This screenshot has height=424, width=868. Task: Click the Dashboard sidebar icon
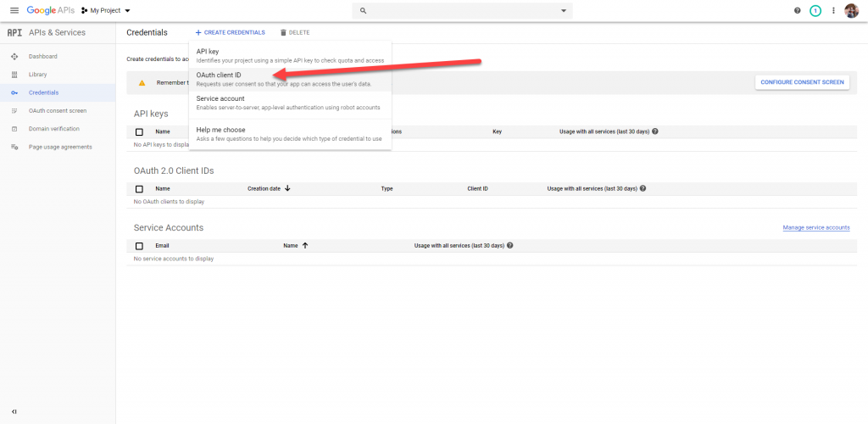(15, 57)
